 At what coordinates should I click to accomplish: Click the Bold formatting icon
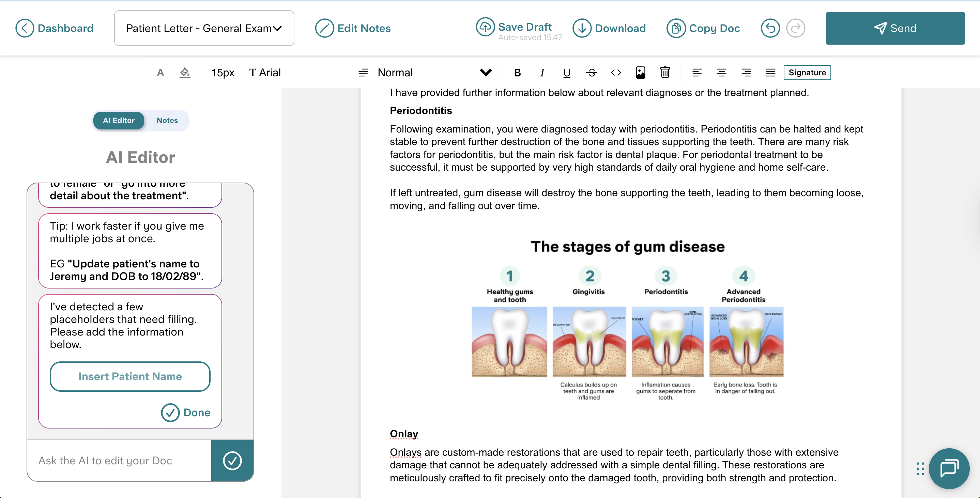tap(517, 73)
